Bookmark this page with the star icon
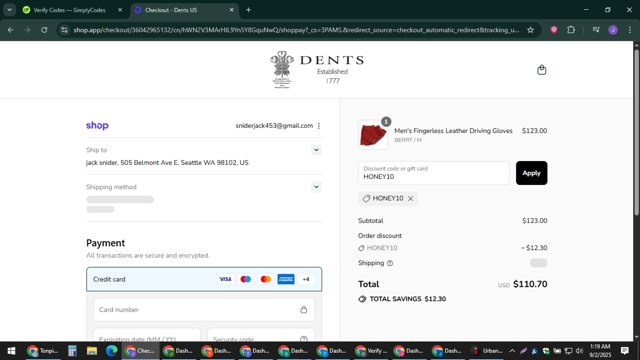The width and height of the screenshot is (640, 360). tap(530, 30)
